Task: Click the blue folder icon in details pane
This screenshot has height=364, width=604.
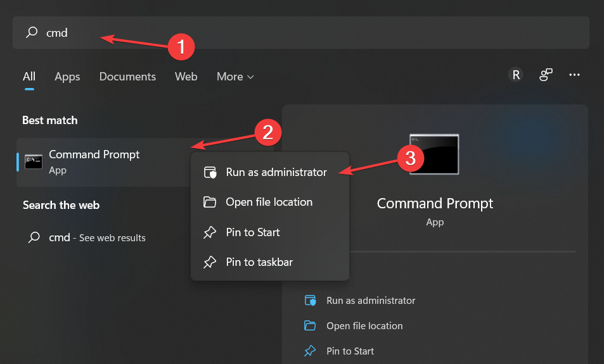Action: [x=310, y=325]
